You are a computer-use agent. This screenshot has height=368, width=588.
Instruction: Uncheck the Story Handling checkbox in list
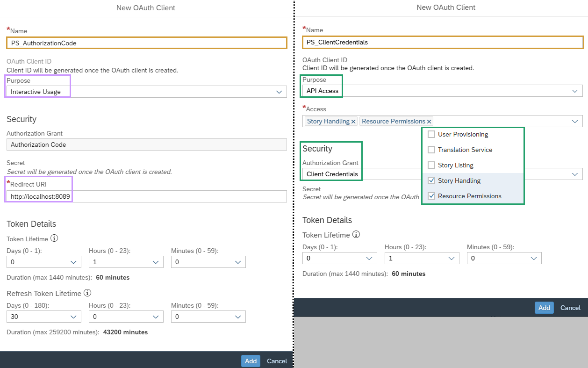431,181
